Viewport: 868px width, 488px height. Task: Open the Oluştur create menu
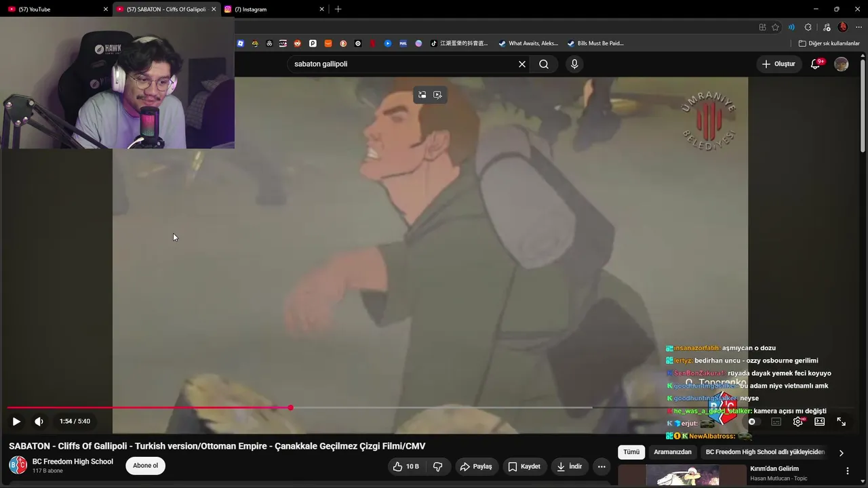pos(778,64)
